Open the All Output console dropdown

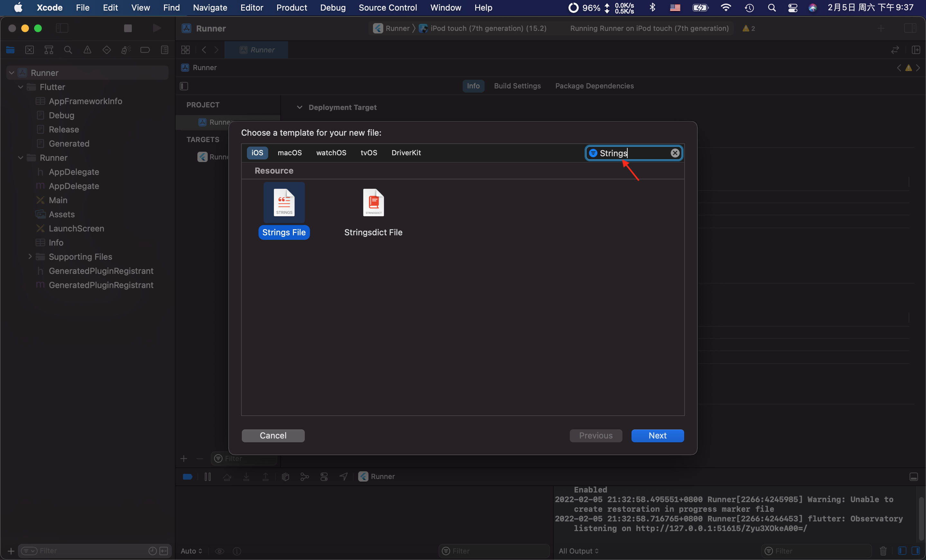tap(579, 551)
